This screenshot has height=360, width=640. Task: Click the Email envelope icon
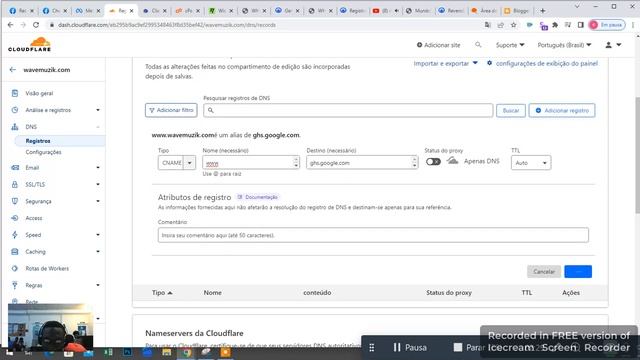[15, 168]
